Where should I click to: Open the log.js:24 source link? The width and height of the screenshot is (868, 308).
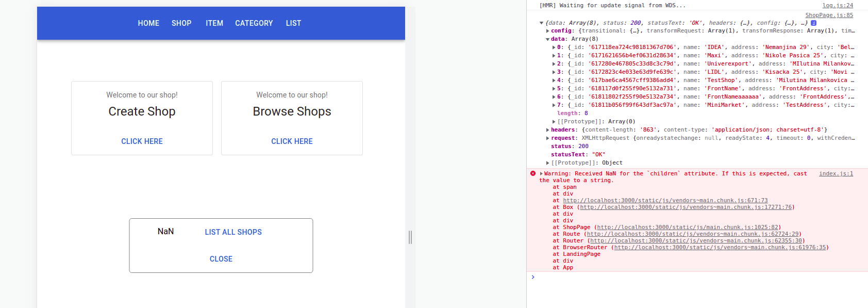(x=838, y=6)
